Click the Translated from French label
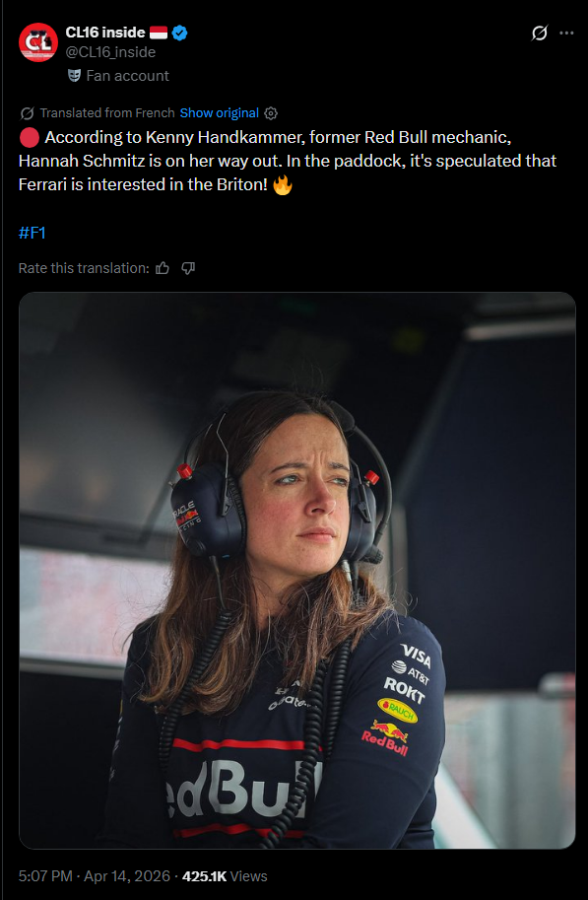 point(107,113)
